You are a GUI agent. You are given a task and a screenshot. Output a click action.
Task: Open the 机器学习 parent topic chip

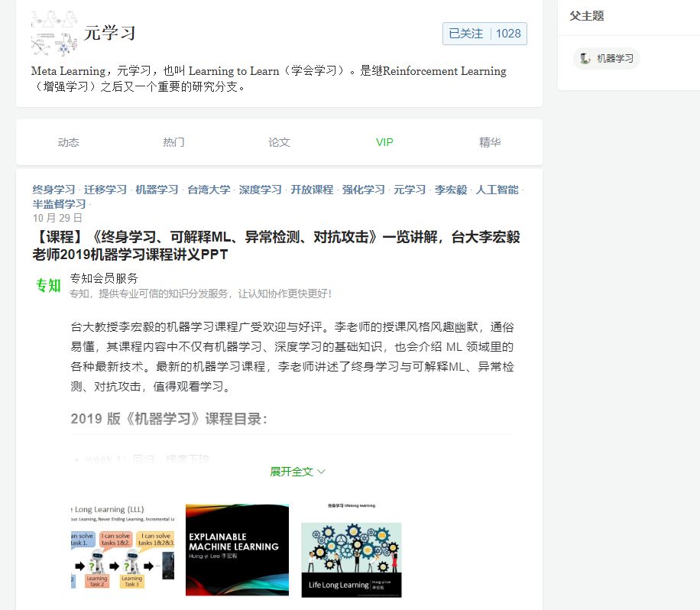[607, 58]
